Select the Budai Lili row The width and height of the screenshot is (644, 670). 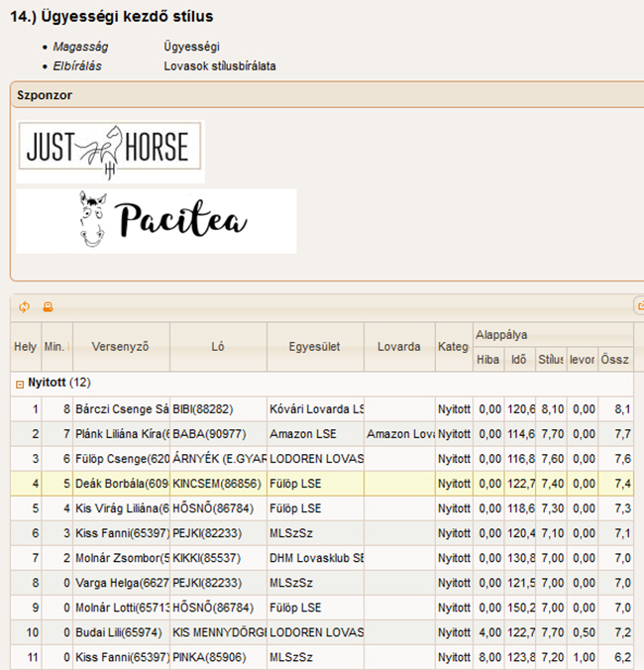[x=121, y=631]
